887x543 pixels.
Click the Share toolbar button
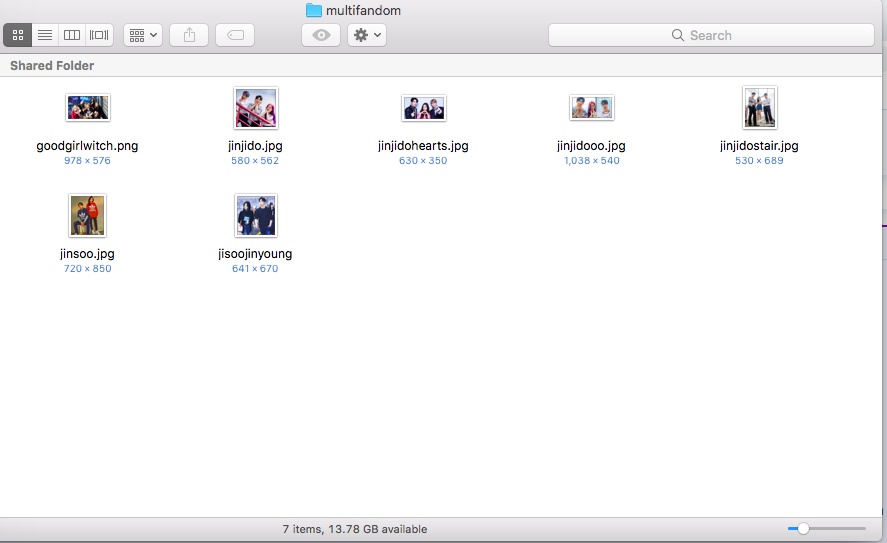(189, 35)
